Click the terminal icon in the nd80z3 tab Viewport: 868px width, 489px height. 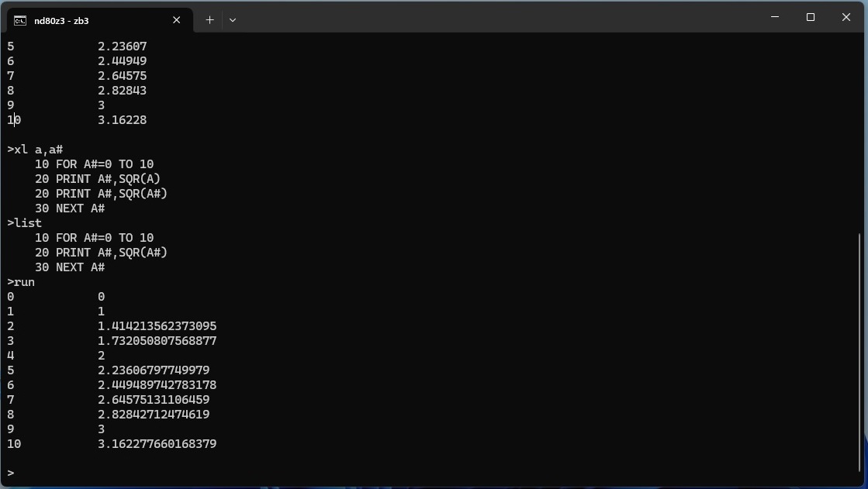tap(20, 20)
